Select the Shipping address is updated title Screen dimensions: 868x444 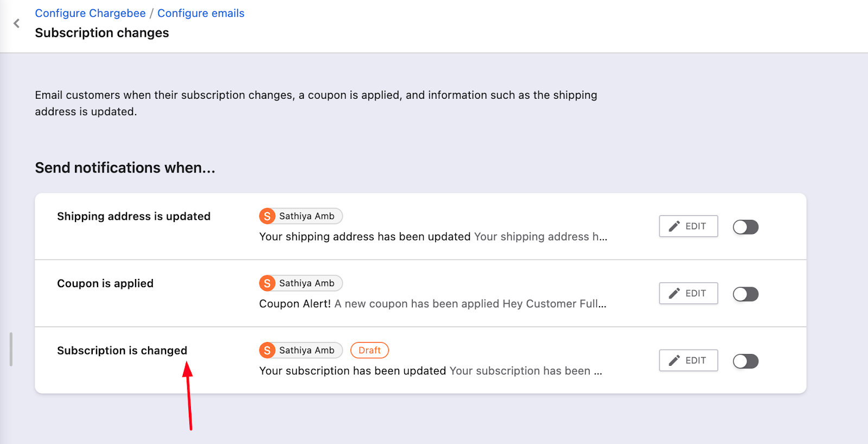coord(133,216)
